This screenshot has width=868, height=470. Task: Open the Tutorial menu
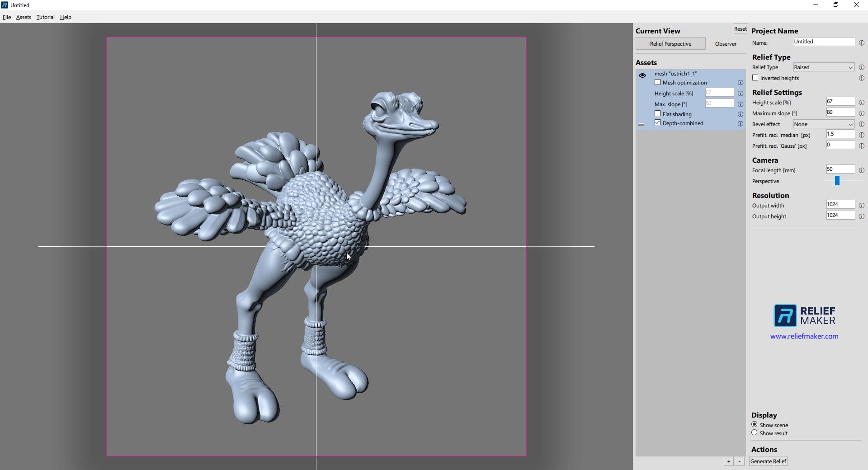(45, 17)
